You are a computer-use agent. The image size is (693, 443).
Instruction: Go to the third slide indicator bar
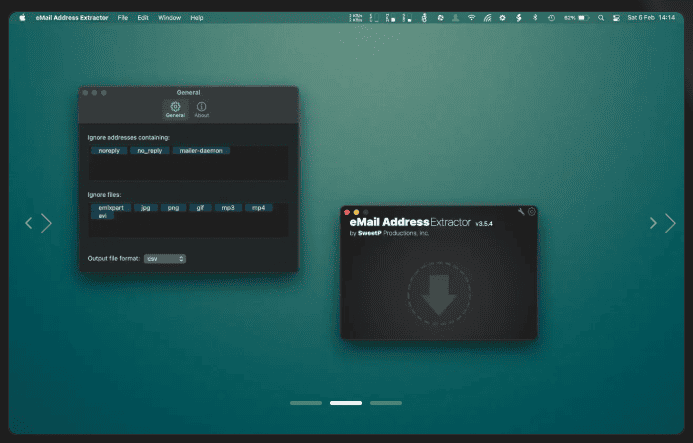pos(386,403)
